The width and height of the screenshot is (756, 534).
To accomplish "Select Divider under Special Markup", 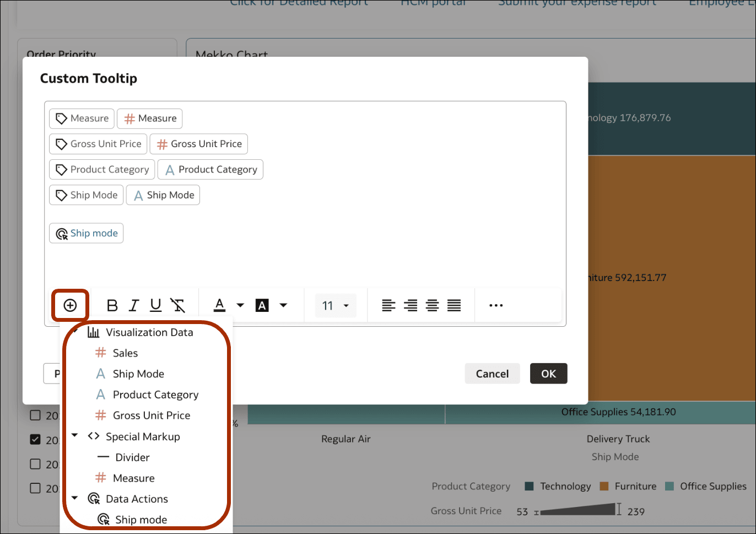I will coord(132,457).
